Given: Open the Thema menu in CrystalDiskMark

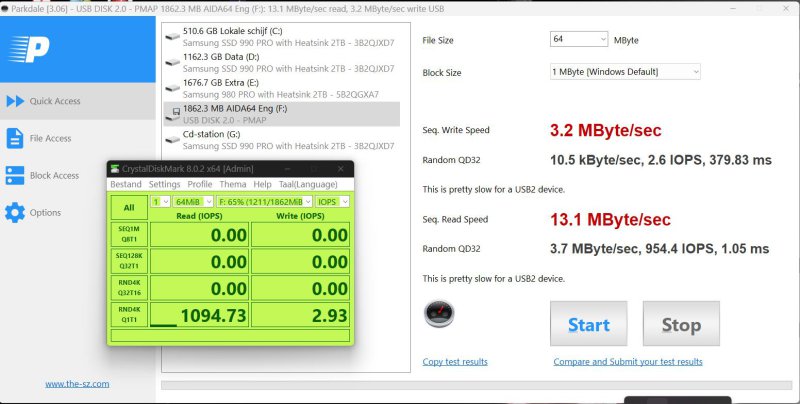Looking at the screenshot, I should [232, 184].
